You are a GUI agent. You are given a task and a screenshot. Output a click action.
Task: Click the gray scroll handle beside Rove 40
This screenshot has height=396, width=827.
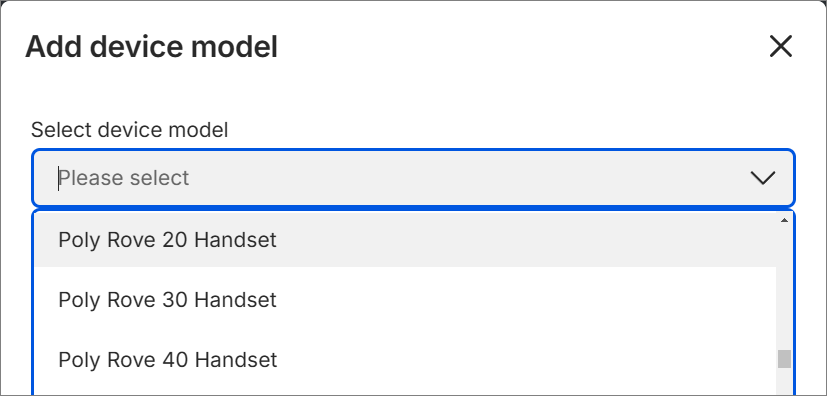point(784,359)
